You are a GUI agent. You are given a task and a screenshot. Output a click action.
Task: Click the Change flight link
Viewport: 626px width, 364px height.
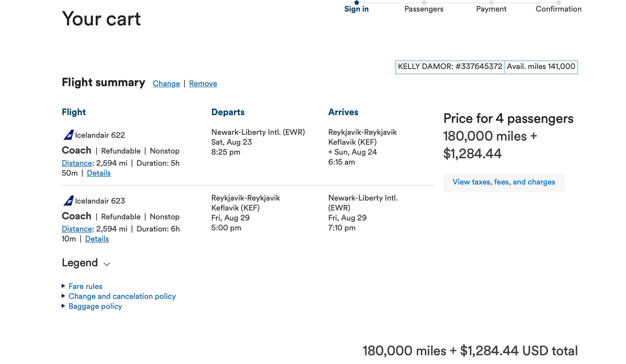click(166, 83)
